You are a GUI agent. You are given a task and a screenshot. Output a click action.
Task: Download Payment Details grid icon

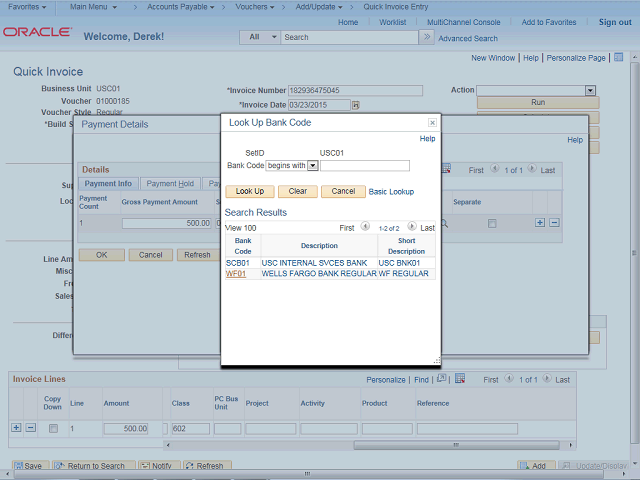coord(446,169)
